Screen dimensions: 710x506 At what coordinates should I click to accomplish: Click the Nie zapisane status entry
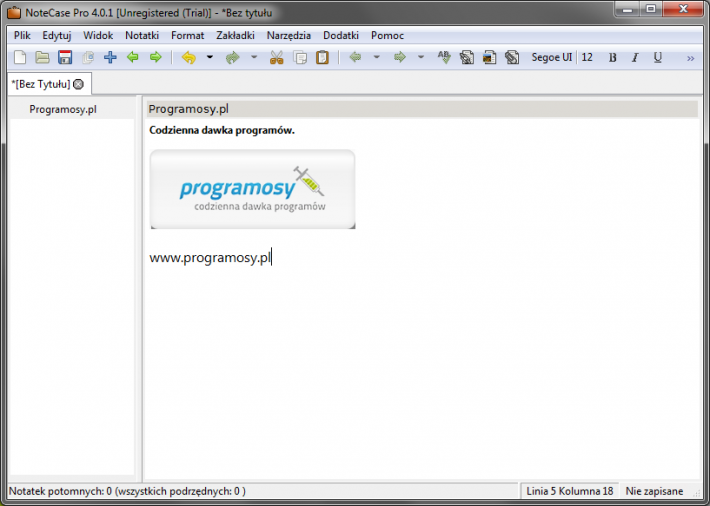pos(654,491)
